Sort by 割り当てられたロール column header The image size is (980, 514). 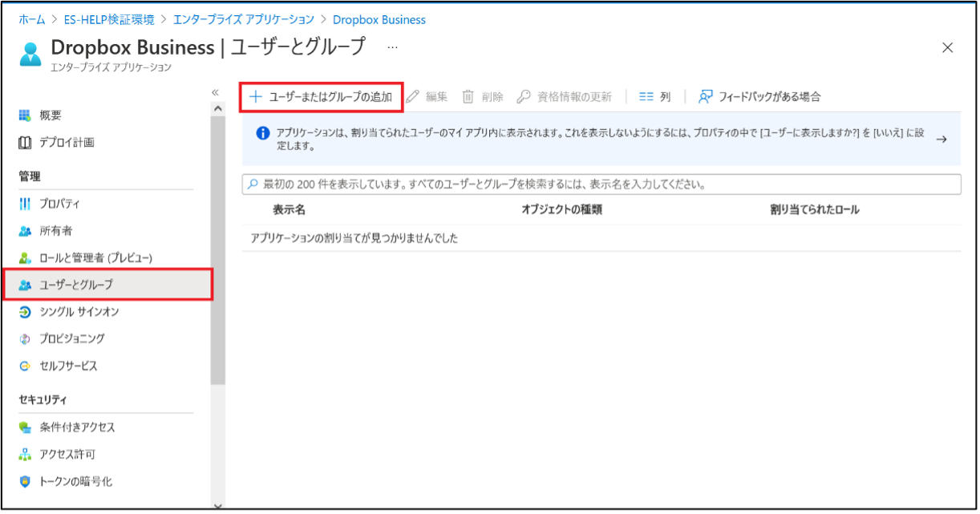pos(815,210)
